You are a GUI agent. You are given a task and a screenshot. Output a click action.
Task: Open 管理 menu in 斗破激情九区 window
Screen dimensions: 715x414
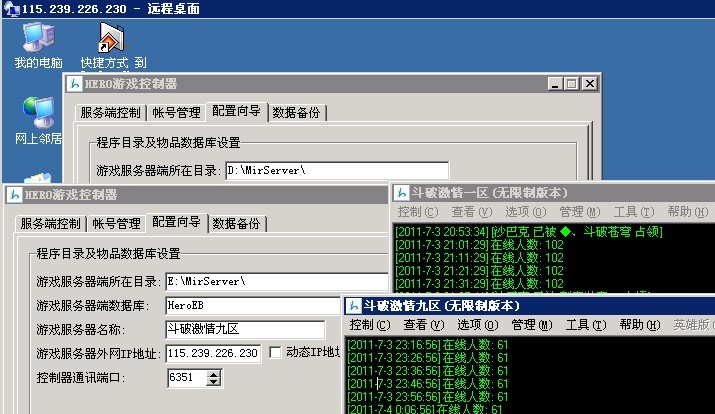tap(531, 325)
